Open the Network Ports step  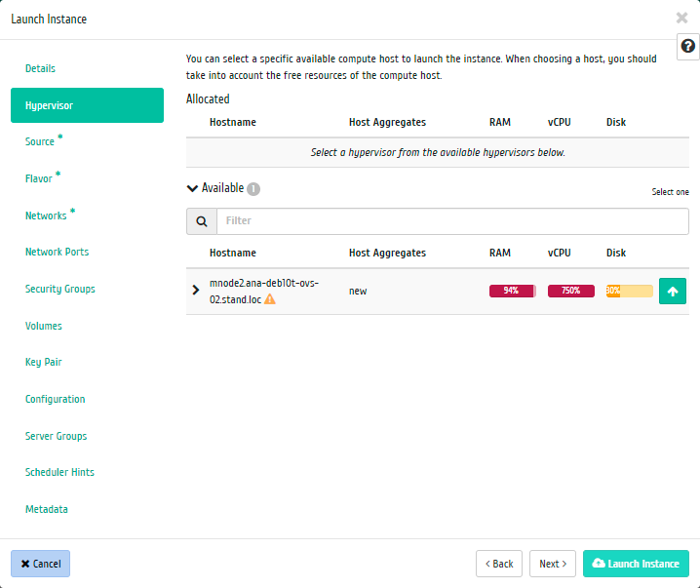tap(57, 252)
